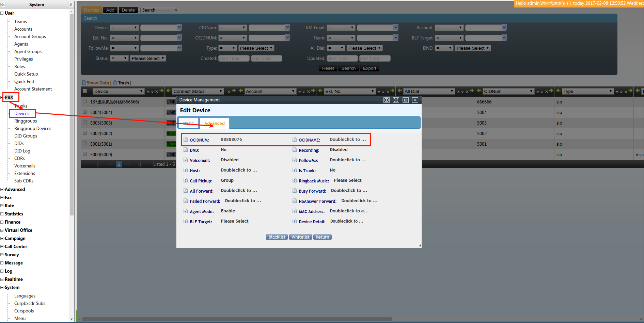Click the help icon beside MAC Address

click(295, 211)
